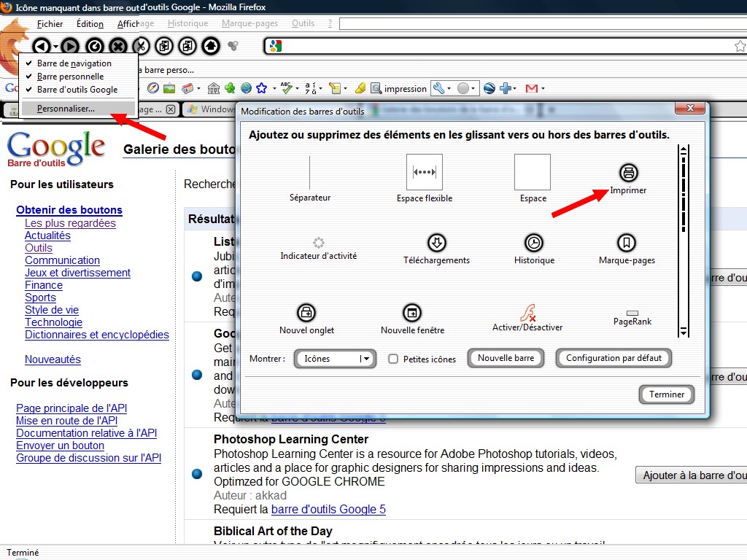Click the Historique clock icon
Image resolution: width=747 pixels, height=560 pixels.
point(534,243)
